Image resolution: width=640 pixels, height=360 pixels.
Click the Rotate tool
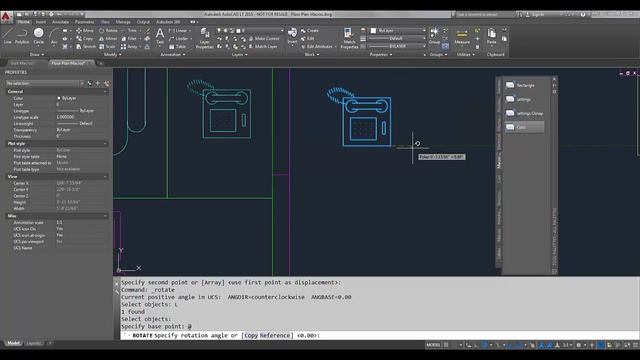108,31
